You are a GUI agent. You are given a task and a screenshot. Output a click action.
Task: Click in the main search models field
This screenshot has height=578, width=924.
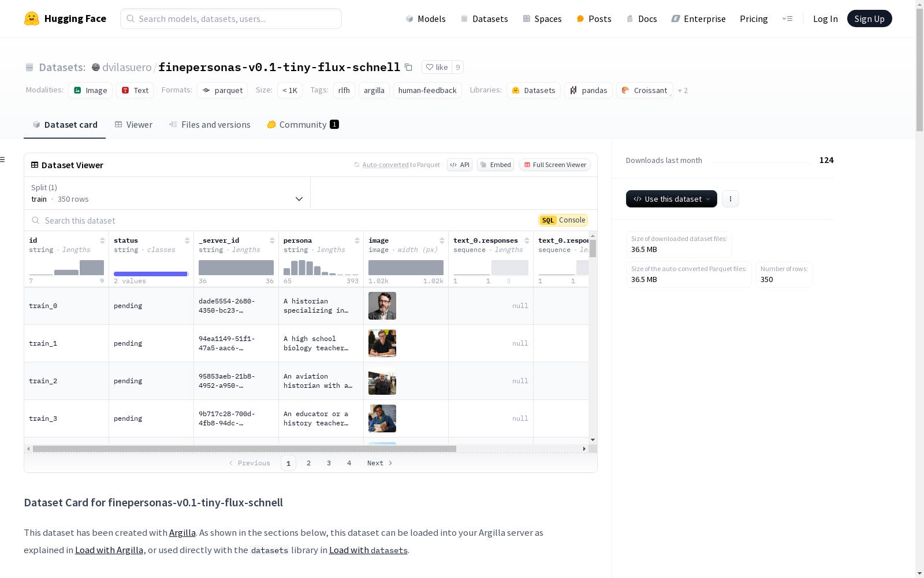tap(231, 18)
